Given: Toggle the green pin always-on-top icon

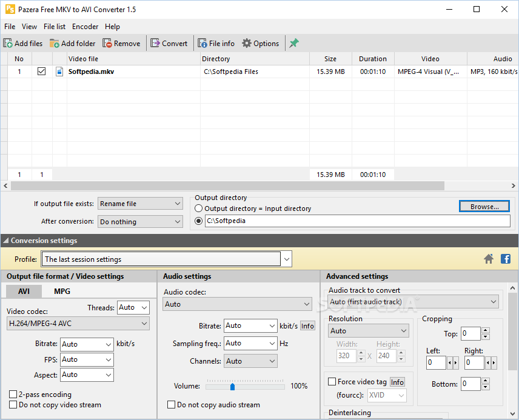Looking at the screenshot, I should (x=294, y=43).
